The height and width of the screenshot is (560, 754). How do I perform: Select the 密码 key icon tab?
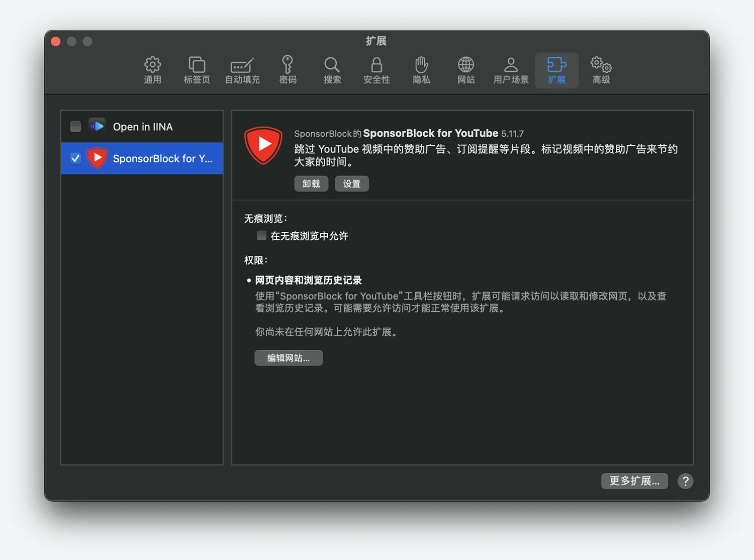pos(288,70)
